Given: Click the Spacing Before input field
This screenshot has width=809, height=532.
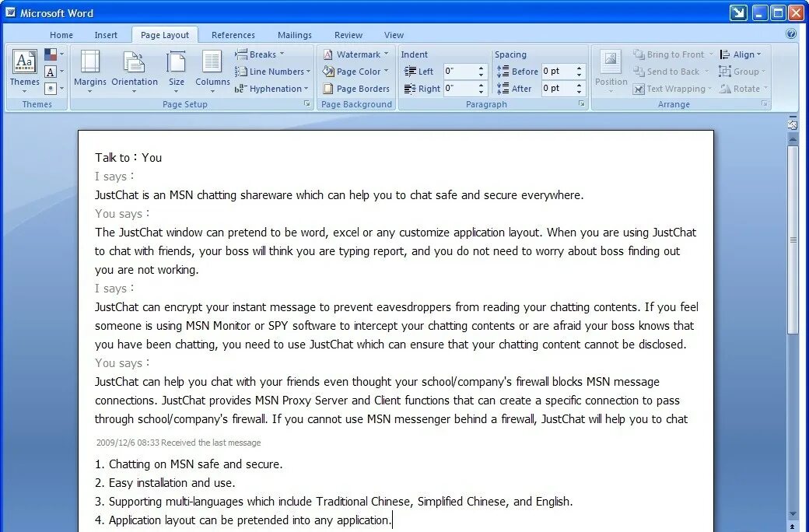Looking at the screenshot, I should click(557, 72).
